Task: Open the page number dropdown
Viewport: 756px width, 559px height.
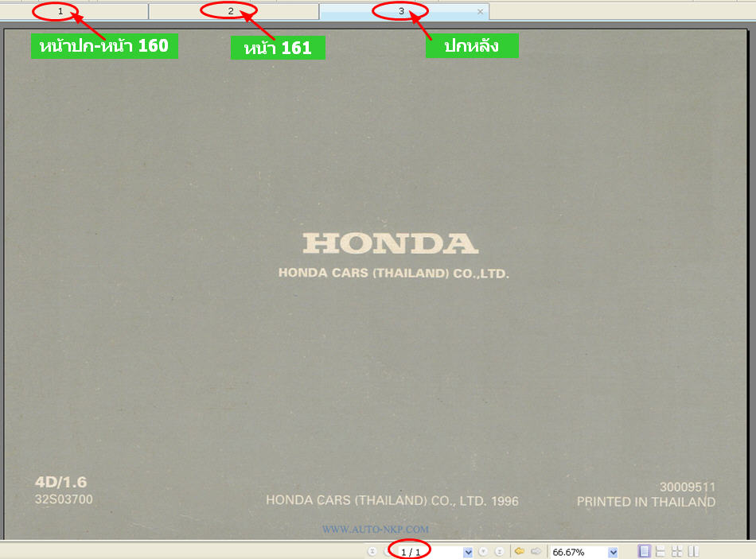Action: click(x=468, y=553)
